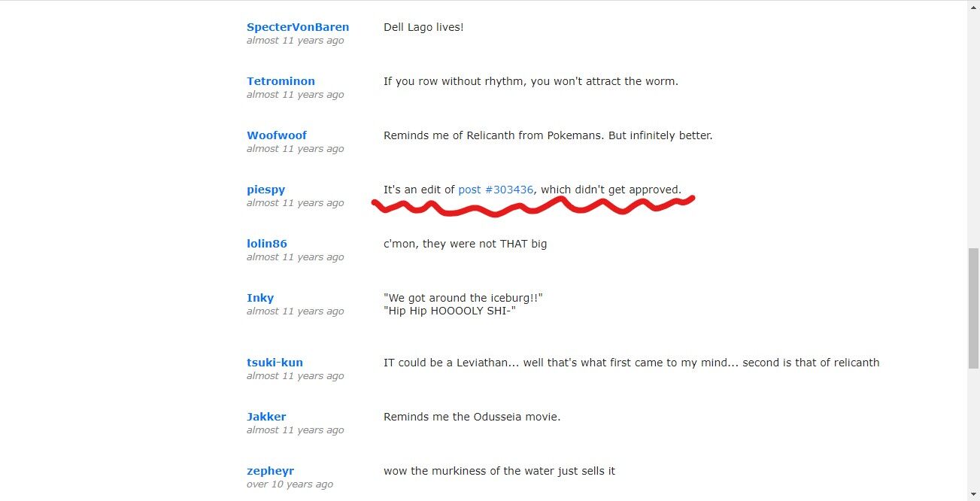Click timestamp under SpecterVonBaren's name

(x=296, y=41)
